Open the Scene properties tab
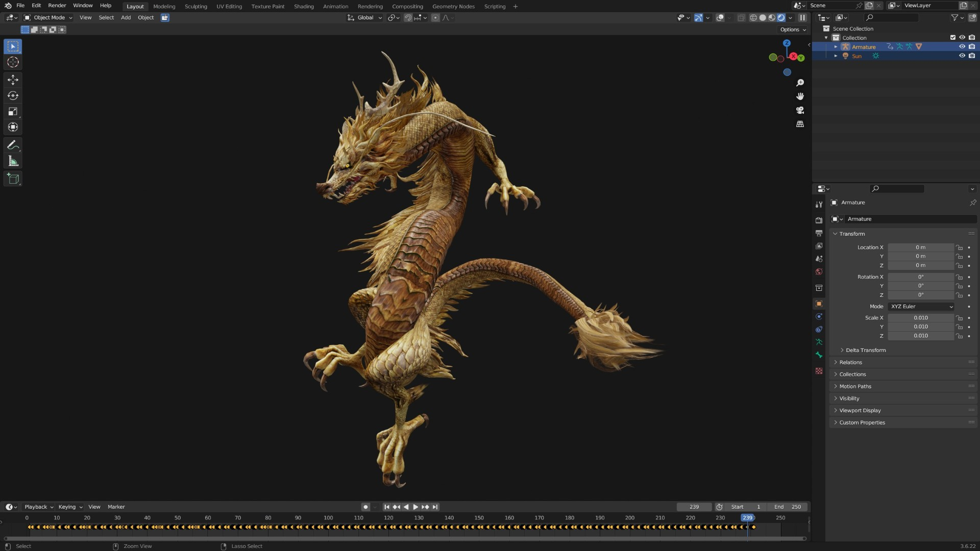This screenshot has width=980, height=551. (x=819, y=259)
